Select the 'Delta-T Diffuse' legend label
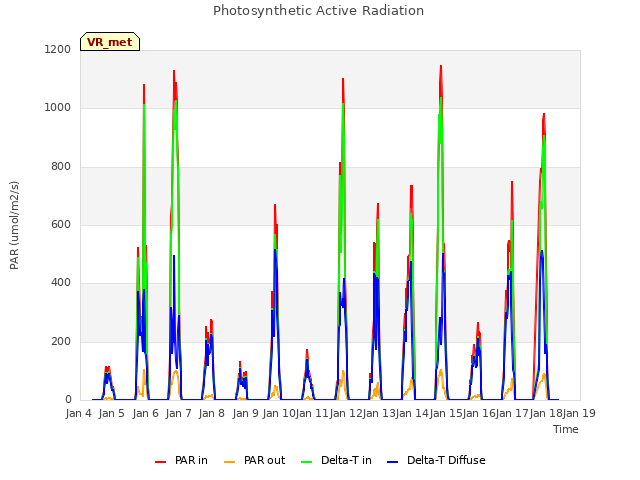Viewport: 640px width, 480px height. point(446,460)
